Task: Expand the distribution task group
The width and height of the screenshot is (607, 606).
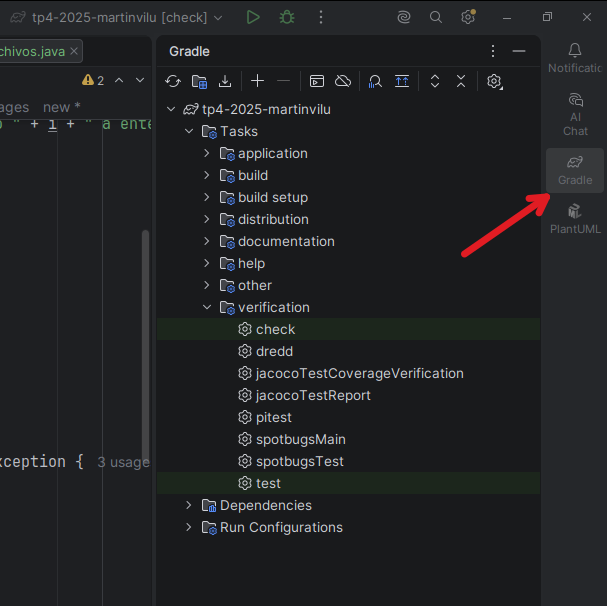Action: pyautogui.click(x=207, y=219)
